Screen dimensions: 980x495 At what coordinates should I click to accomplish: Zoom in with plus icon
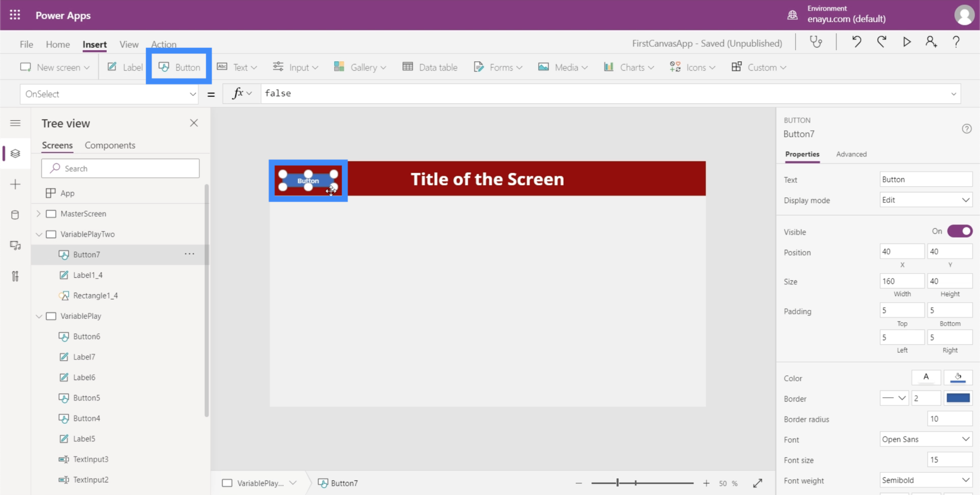[706, 483]
